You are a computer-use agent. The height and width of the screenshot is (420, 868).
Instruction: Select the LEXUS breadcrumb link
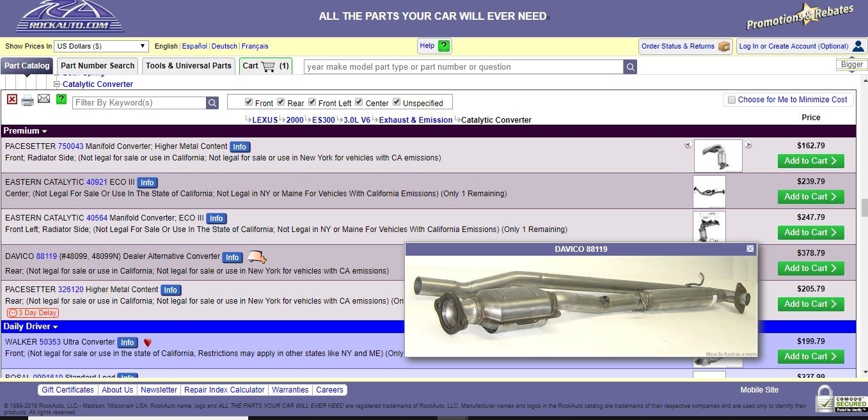click(x=265, y=120)
